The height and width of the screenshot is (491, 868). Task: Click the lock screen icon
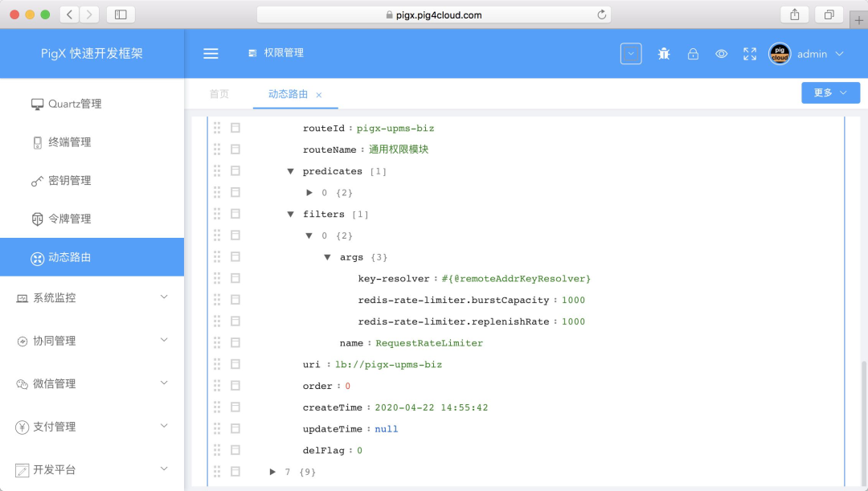pyautogui.click(x=693, y=53)
